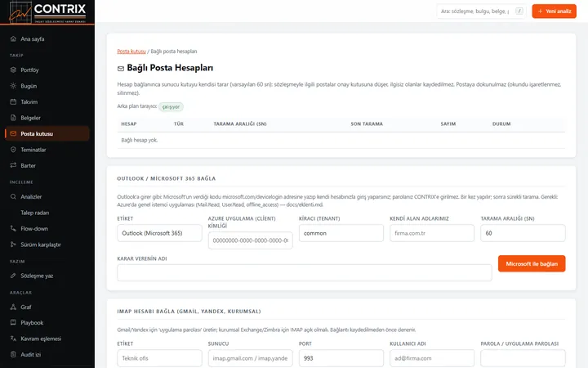
Task: Follow the Posta kutusu breadcrumb link
Action: pyautogui.click(x=131, y=51)
